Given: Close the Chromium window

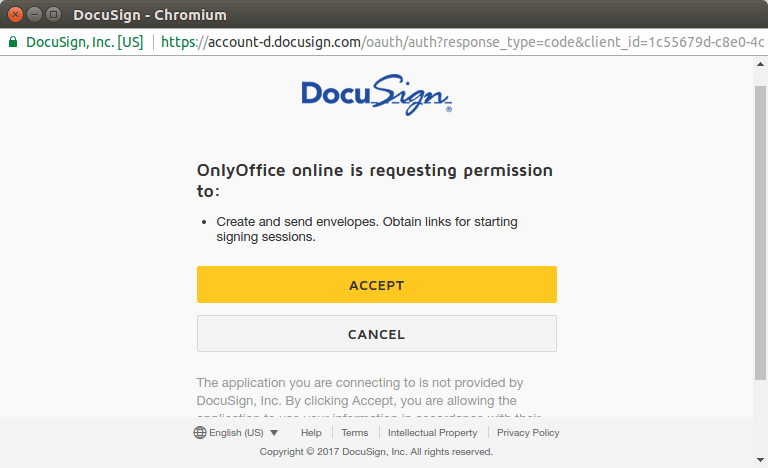Looking at the screenshot, I should pos(15,14).
